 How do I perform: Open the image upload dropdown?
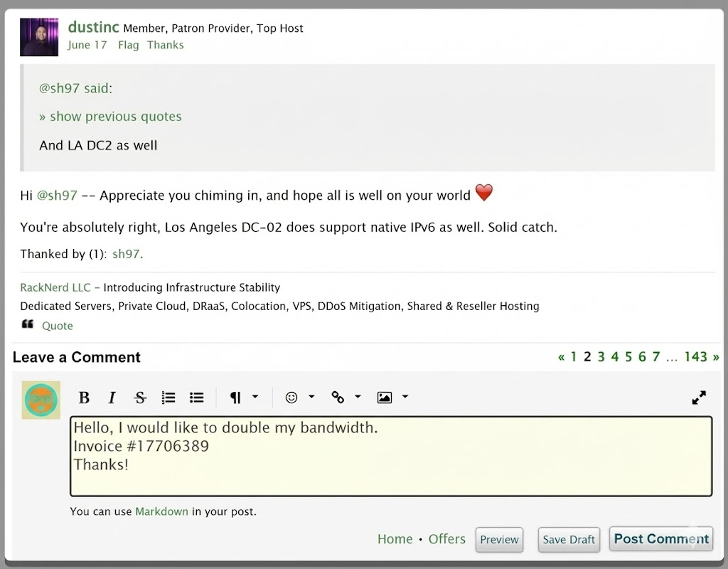point(392,398)
